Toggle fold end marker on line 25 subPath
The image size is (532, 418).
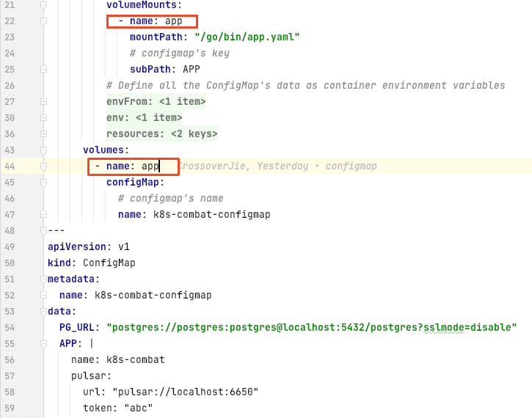point(43,69)
